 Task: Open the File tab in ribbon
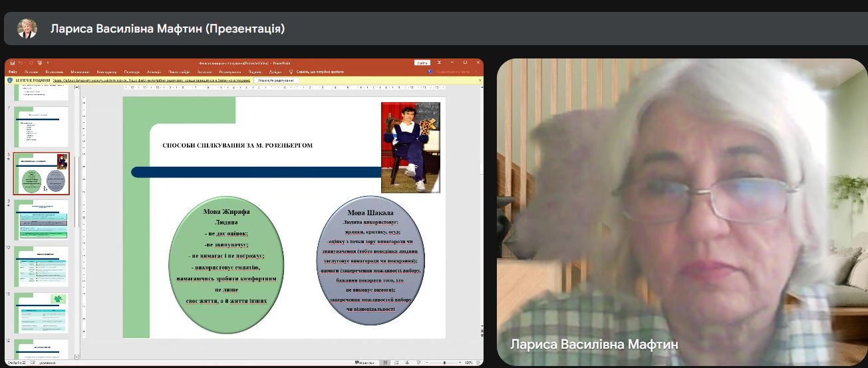click(x=13, y=72)
